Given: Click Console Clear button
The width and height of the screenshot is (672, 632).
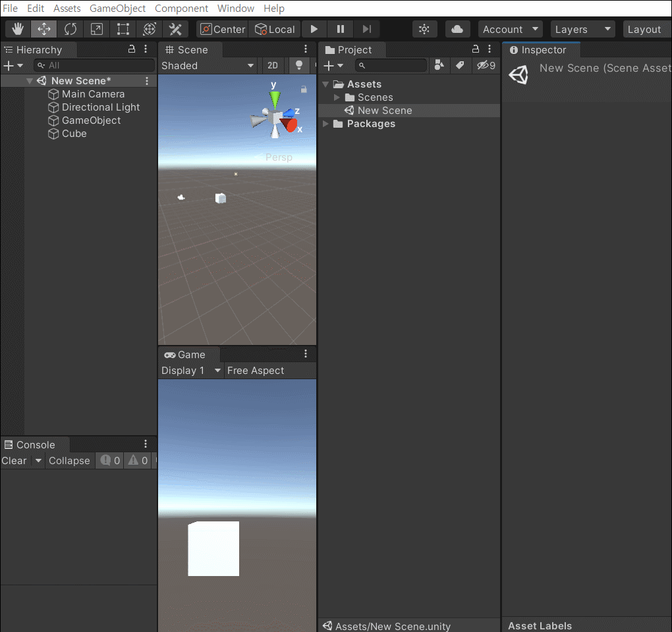Looking at the screenshot, I should (x=14, y=461).
